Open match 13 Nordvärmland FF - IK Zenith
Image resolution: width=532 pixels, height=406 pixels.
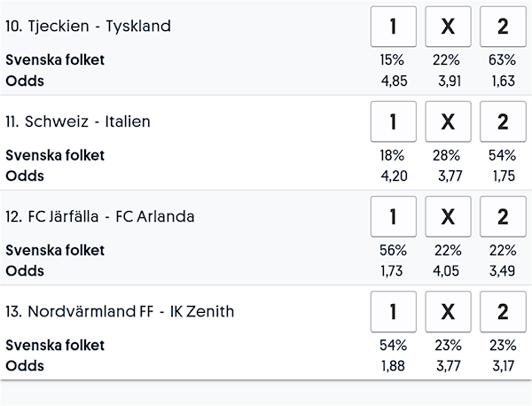pyautogui.click(x=120, y=311)
